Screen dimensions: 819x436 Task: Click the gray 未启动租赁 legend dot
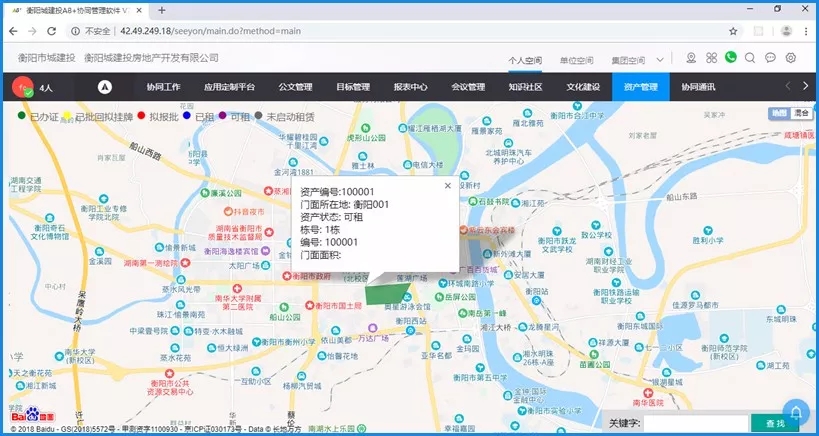259,115
